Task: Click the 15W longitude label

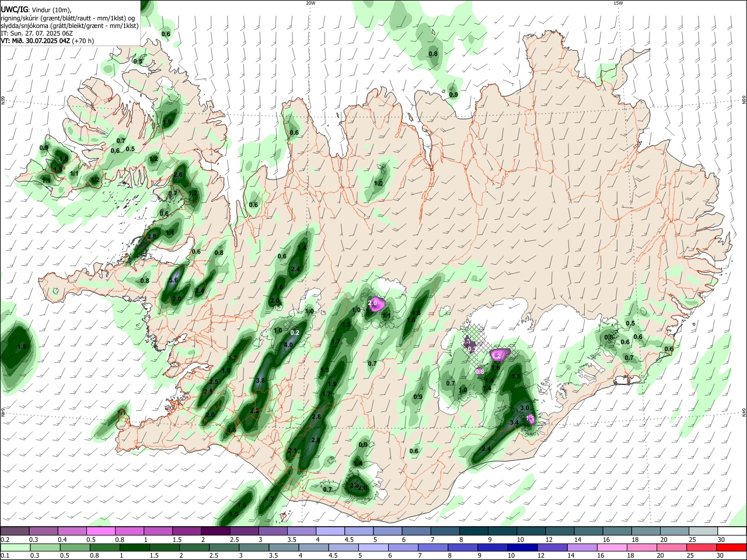Action: point(618,3)
